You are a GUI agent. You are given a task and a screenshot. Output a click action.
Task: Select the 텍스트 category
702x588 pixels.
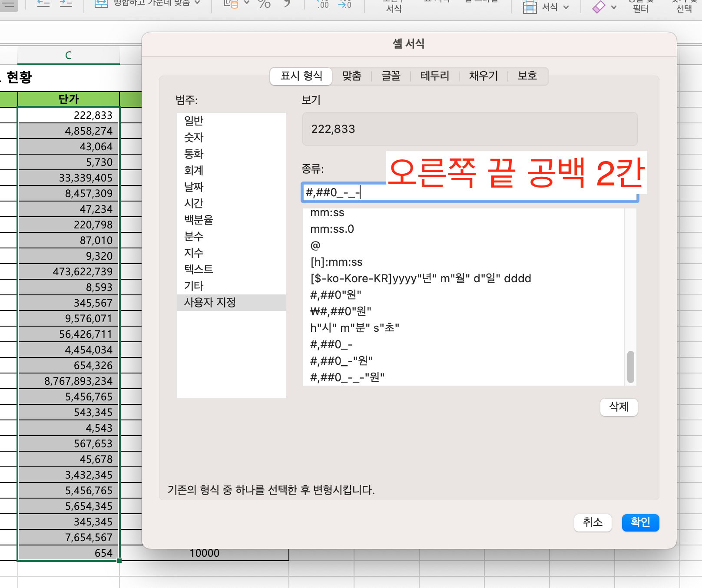point(232,270)
